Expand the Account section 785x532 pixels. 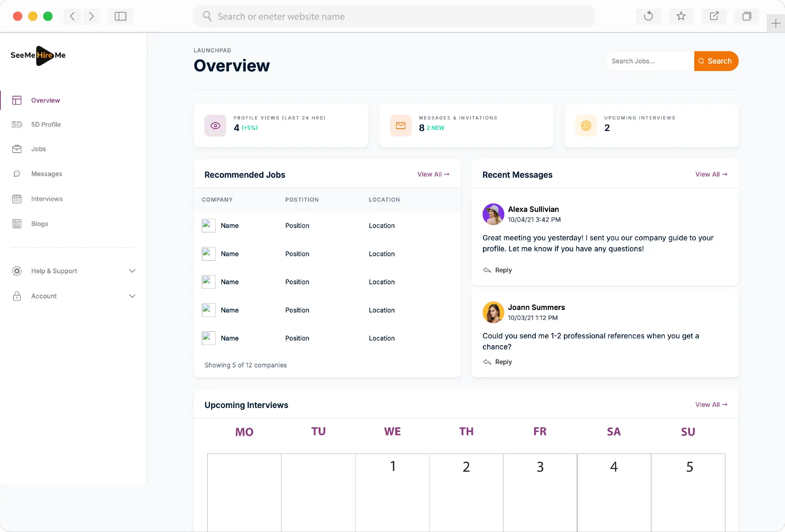[x=132, y=296]
